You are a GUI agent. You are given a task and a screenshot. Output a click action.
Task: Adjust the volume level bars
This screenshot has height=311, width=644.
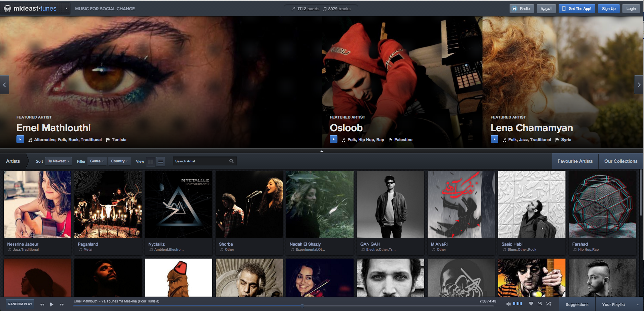pyautogui.click(x=517, y=304)
